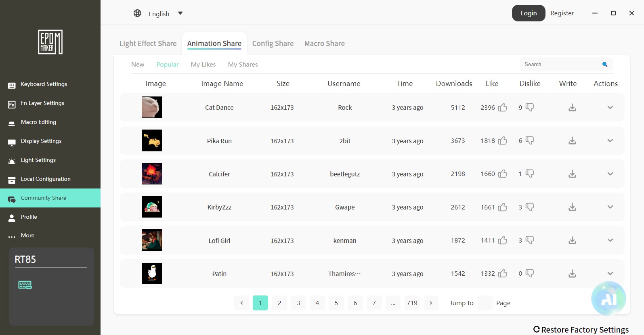Expand actions for Lofi Girl row

point(610,240)
